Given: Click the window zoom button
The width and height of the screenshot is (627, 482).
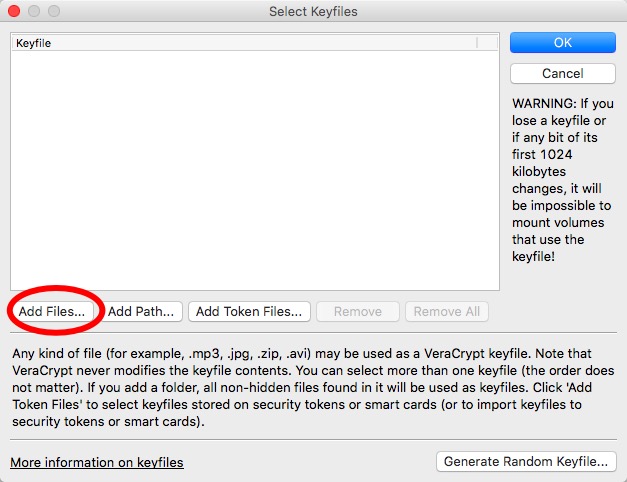Looking at the screenshot, I should click(x=53, y=12).
